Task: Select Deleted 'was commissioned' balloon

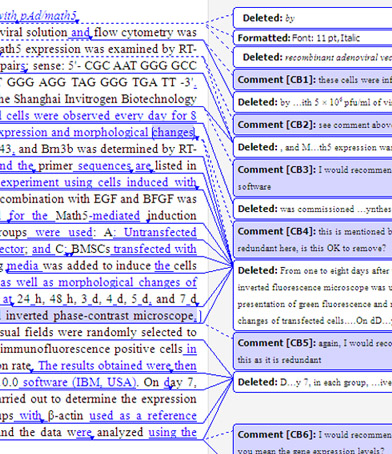Action: tap(313, 209)
